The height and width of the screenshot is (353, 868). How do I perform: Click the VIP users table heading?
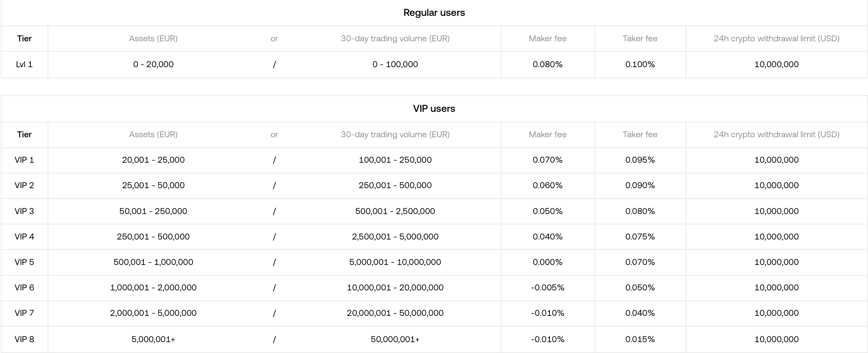tap(434, 108)
